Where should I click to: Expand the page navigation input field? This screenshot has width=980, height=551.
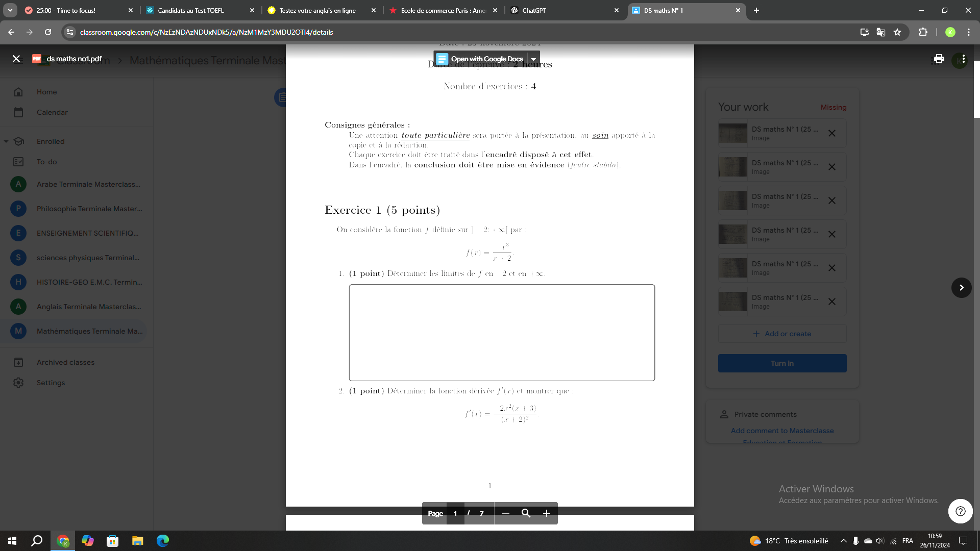click(455, 513)
